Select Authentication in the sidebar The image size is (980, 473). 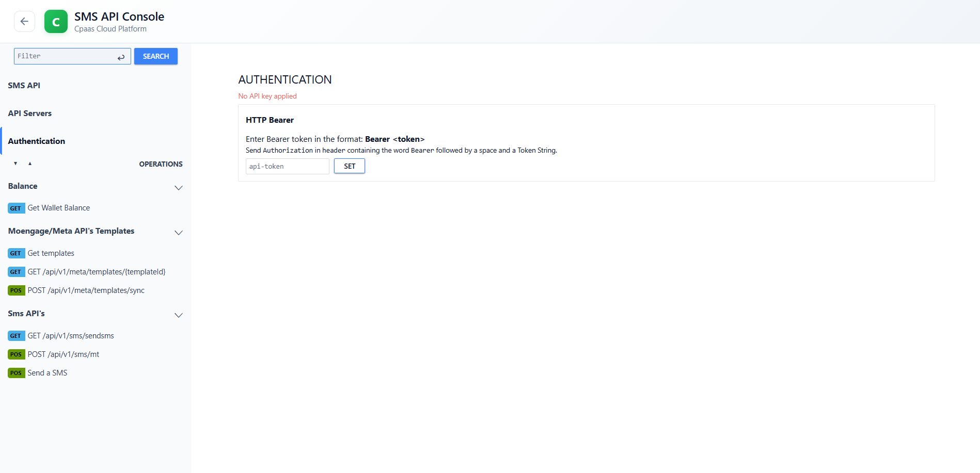pyautogui.click(x=37, y=141)
